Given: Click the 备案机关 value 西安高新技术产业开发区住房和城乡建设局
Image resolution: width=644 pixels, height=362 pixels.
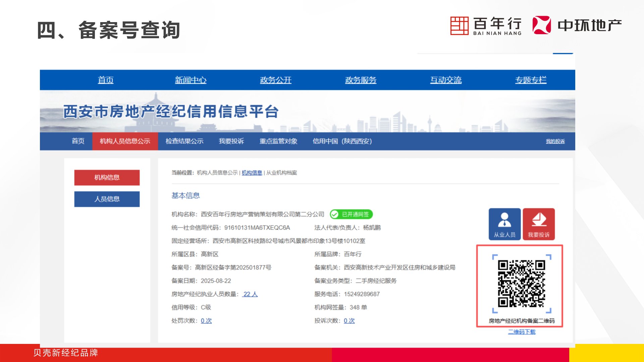Looking at the screenshot, I should tap(399, 267).
